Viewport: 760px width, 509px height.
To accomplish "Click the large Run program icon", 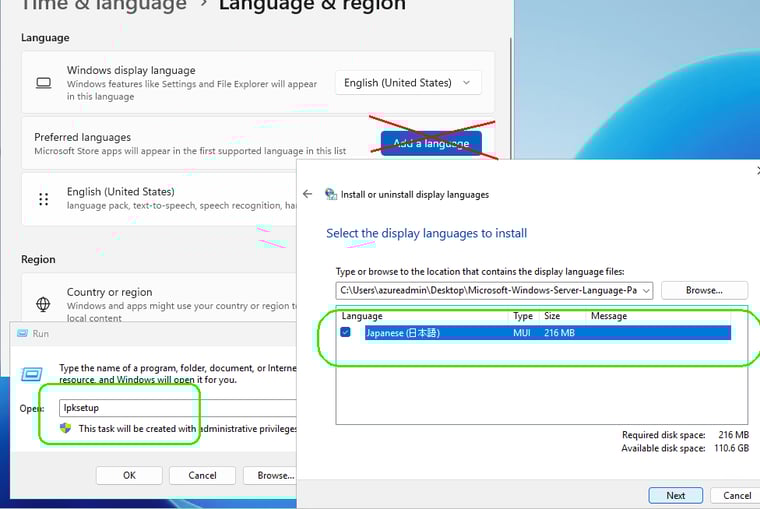I will pyautogui.click(x=32, y=374).
